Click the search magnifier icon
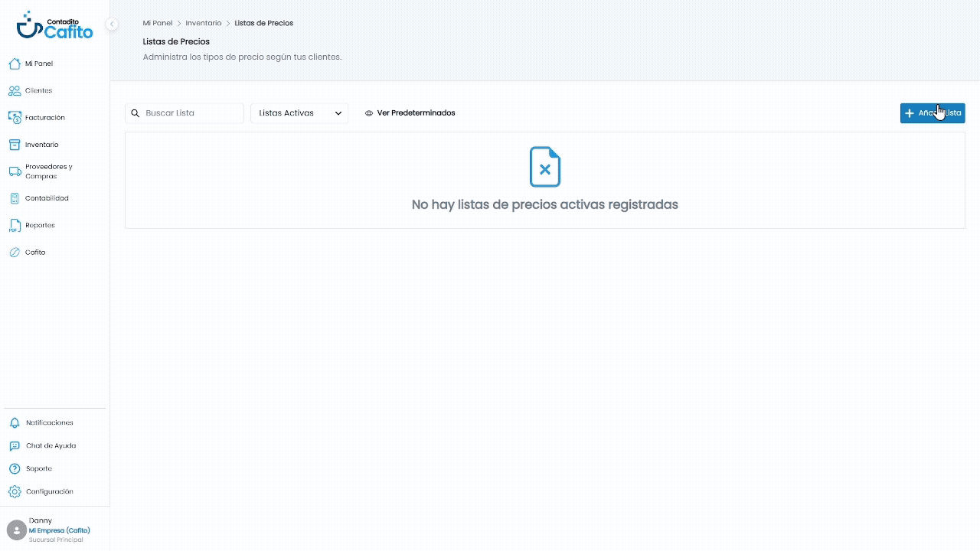This screenshot has width=980, height=551. 136,113
